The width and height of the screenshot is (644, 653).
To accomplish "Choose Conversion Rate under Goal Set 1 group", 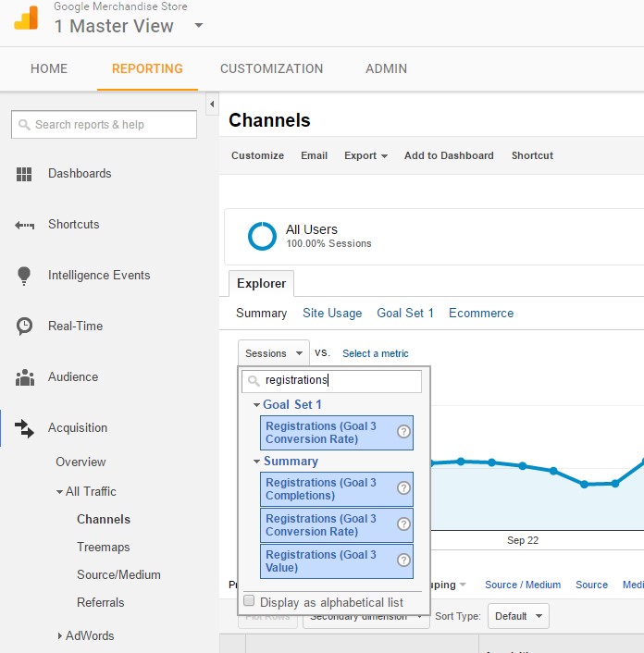I will (337, 433).
